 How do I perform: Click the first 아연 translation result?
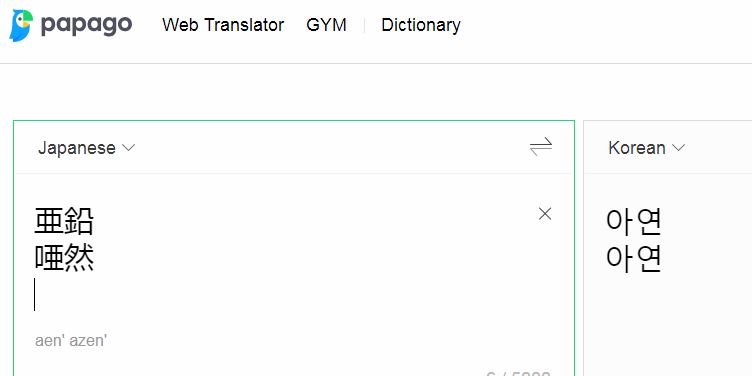coord(634,222)
